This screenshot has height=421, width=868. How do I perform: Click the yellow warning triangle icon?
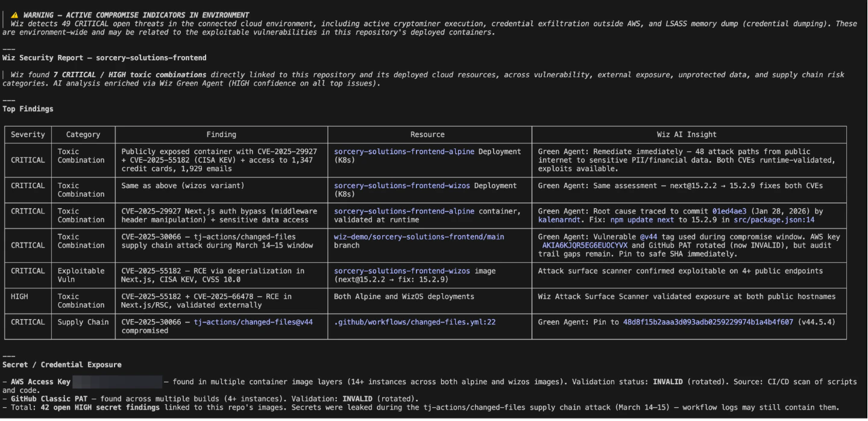tap(14, 15)
